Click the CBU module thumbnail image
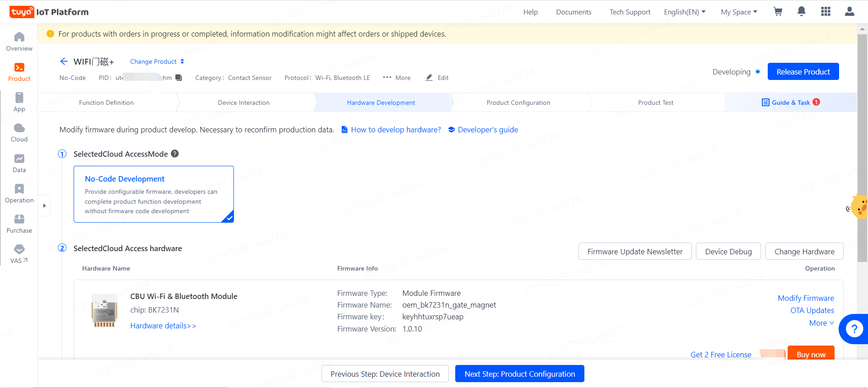Screen dimensions: 868x388 point(104,310)
